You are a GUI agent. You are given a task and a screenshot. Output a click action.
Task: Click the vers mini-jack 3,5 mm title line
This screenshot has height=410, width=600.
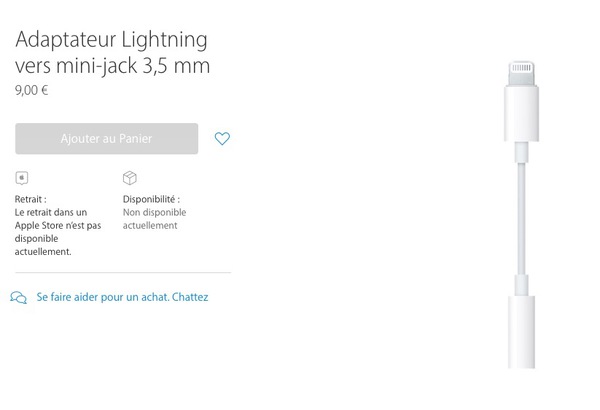112,66
